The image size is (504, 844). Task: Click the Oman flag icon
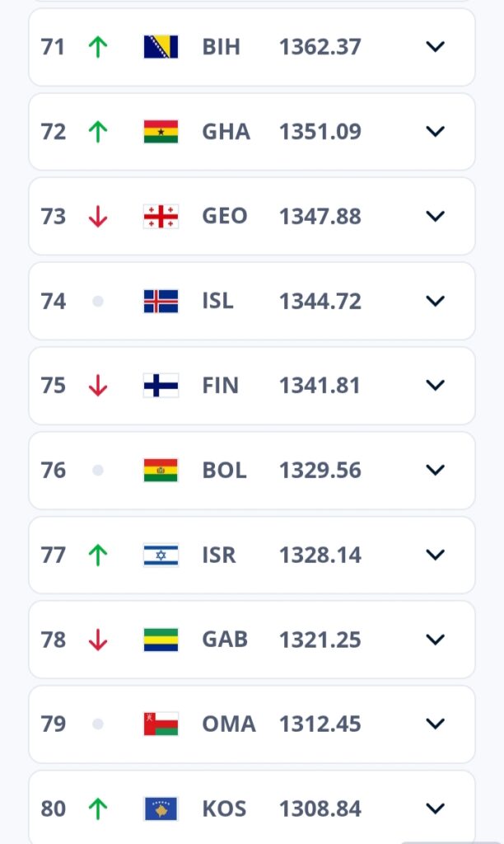click(161, 724)
